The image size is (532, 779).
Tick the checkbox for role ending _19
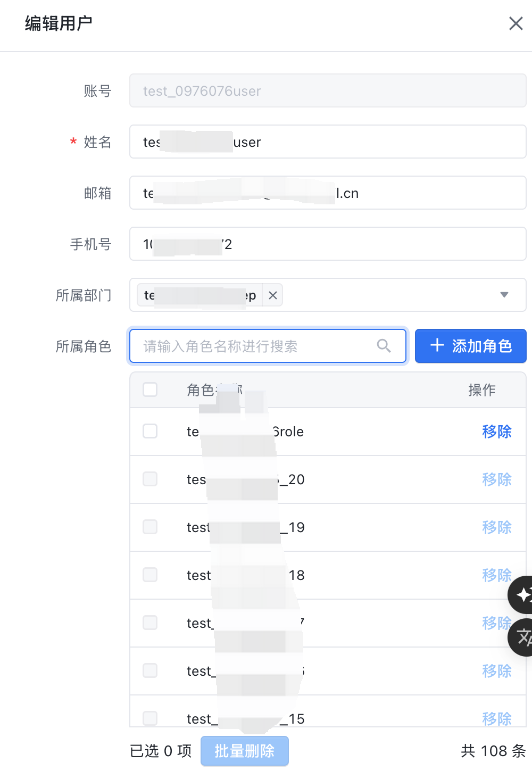(150, 527)
